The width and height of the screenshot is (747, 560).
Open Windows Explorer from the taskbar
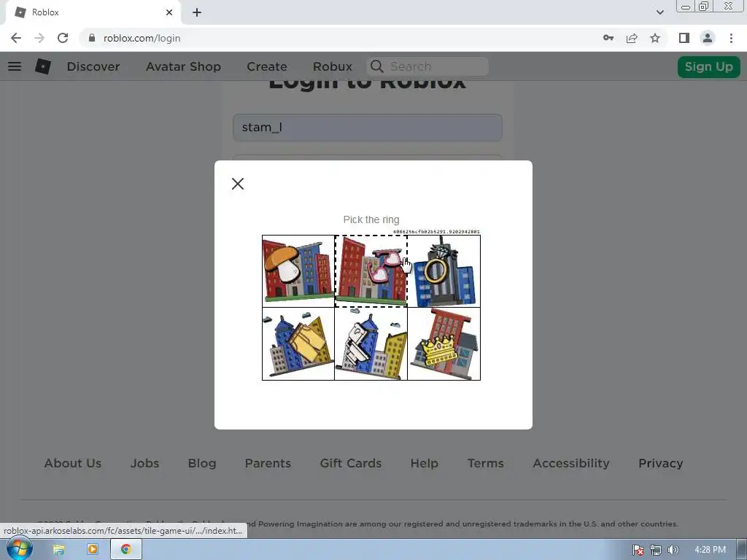pos(58,550)
